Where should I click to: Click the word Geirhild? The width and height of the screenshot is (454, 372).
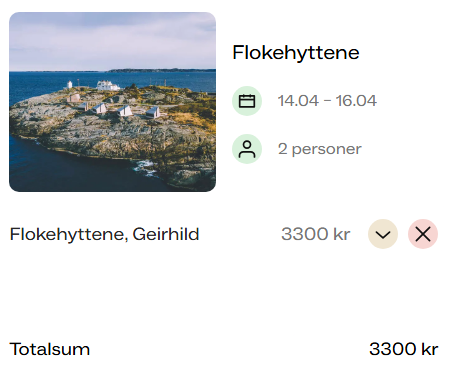(x=166, y=234)
